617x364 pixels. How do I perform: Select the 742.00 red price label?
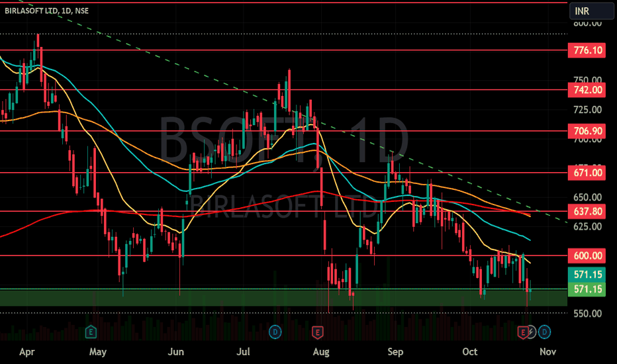click(587, 90)
